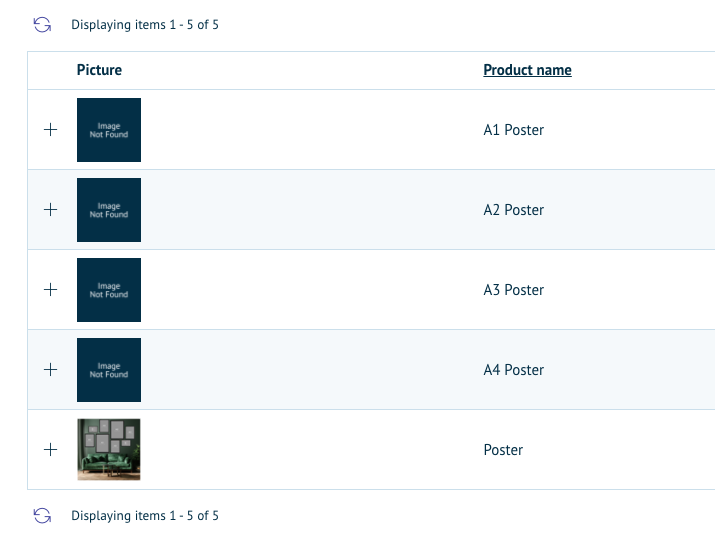Open the A4 Poster placeholder image
Image resolution: width=715 pixels, height=537 pixels.
point(109,370)
